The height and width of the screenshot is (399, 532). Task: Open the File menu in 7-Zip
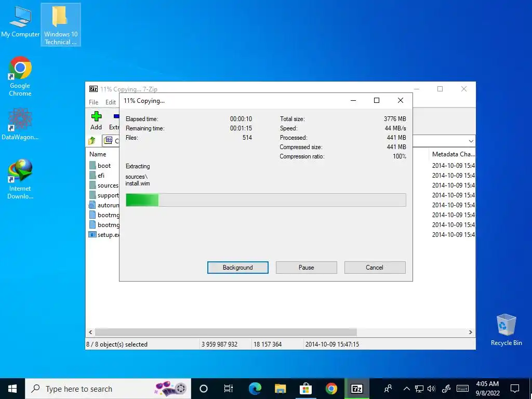94,102
